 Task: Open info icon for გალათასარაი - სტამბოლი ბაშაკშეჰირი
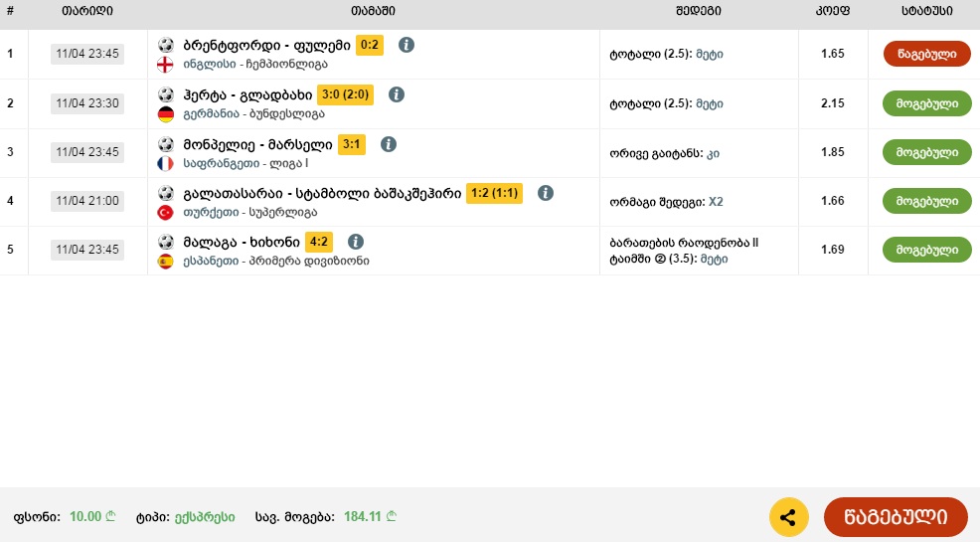pyautogui.click(x=546, y=193)
